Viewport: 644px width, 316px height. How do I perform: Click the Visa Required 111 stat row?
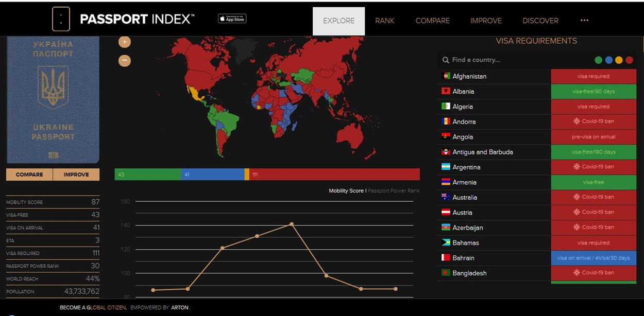click(x=53, y=253)
